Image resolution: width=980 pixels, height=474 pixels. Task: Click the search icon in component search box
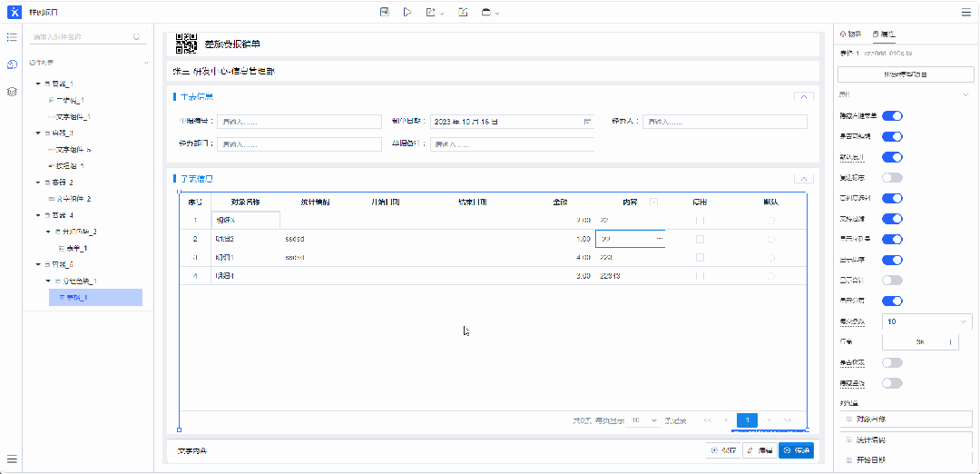(x=136, y=37)
